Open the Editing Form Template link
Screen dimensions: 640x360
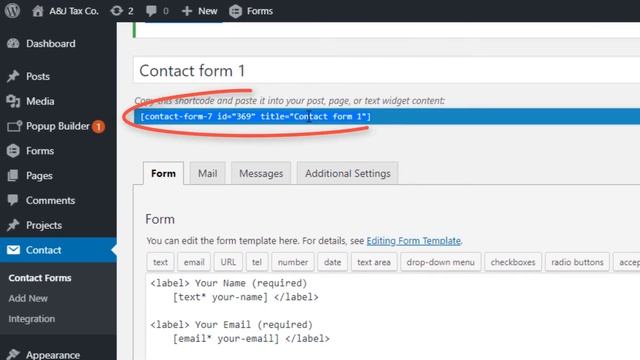413,241
